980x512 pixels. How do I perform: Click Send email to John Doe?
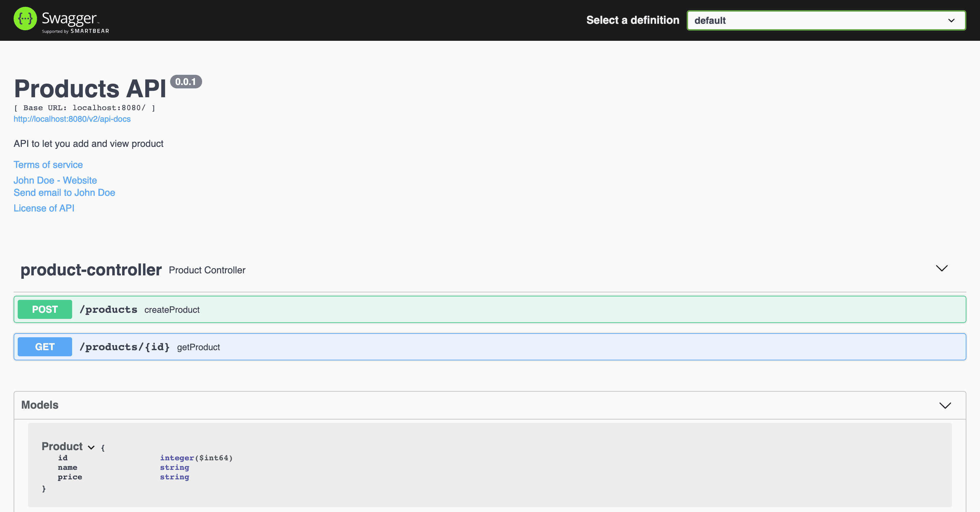tap(64, 192)
